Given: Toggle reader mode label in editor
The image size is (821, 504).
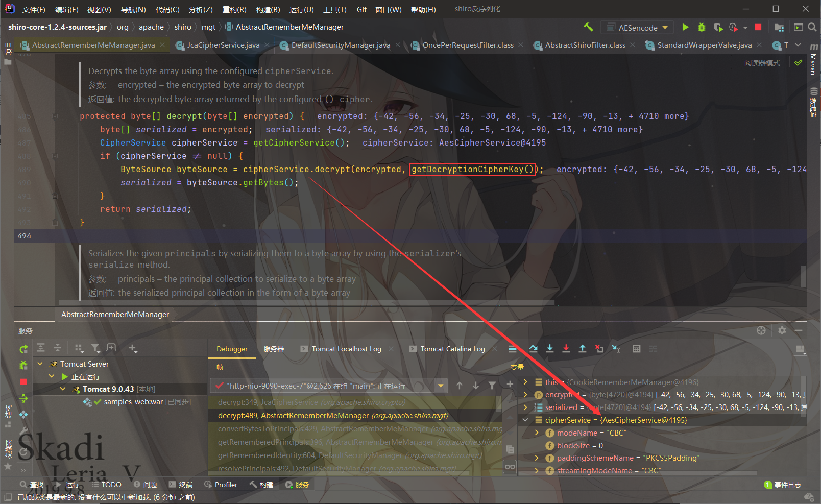Looking at the screenshot, I should click(762, 63).
